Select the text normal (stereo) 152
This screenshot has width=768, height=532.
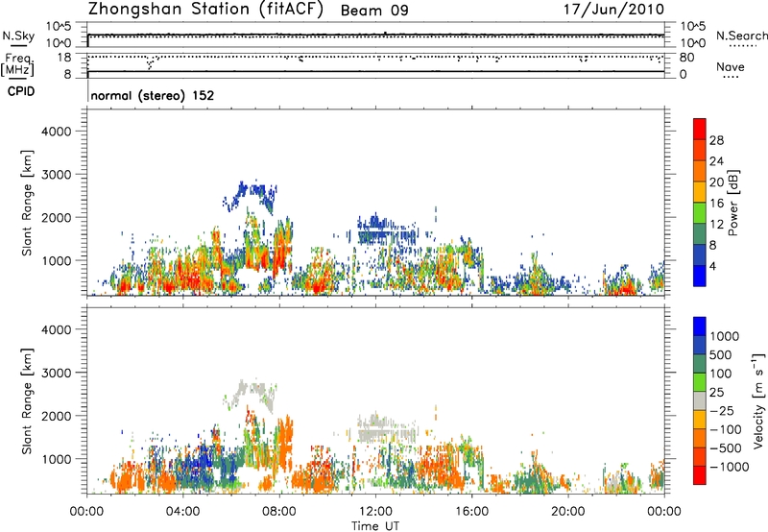tap(153, 95)
